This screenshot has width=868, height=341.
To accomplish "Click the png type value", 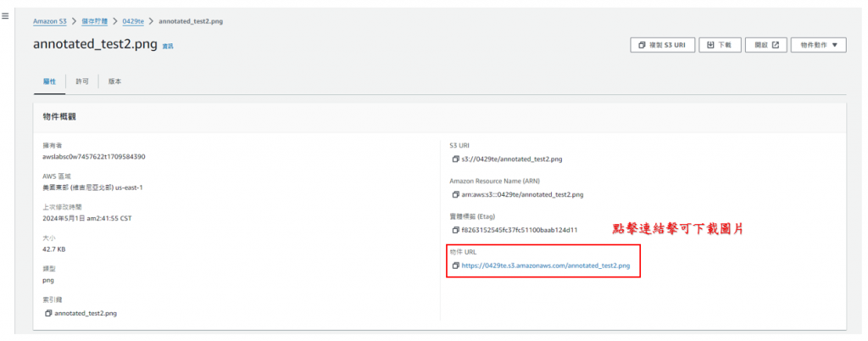I will pos(48,280).
